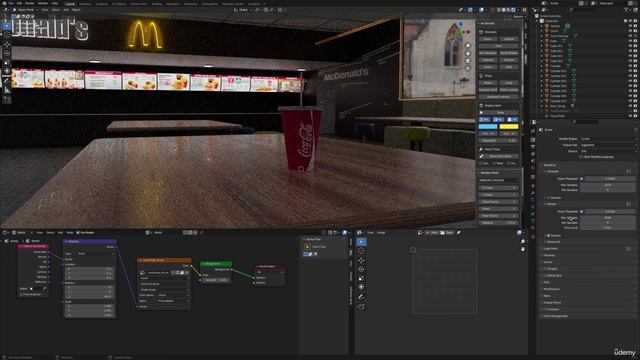Viewport: 640px width, 360px height.
Task: Click Background node Strength value field
Action: (216, 280)
